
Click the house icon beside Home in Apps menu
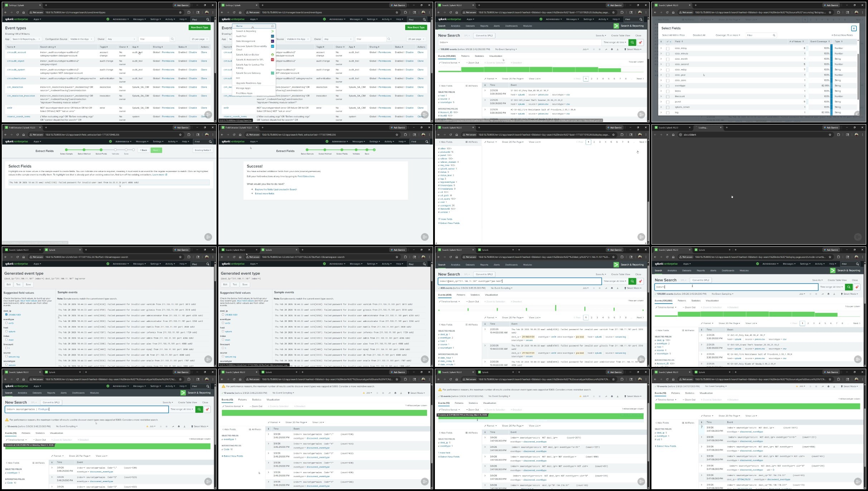[x=272, y=26]
